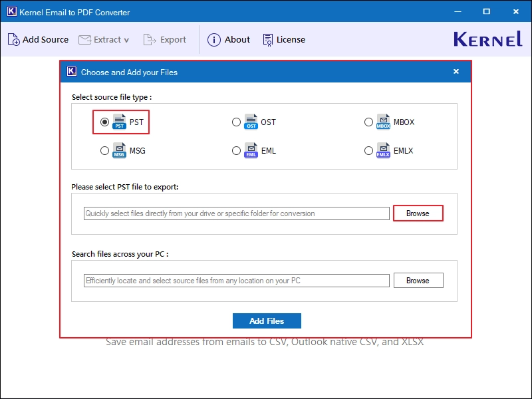Minimize the Kernel converter window
The image size is (532, 399).
click(x=458, y=11)
